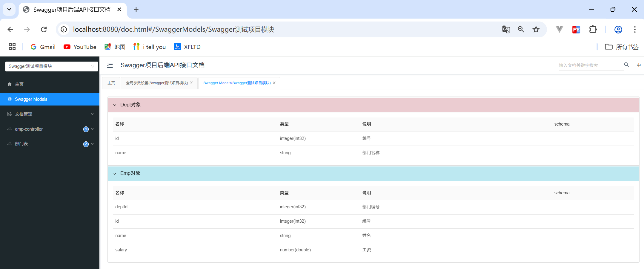Open the Vue devtools extension icon
The width and height of the screenshot is (644, 269).
point(560,29)
